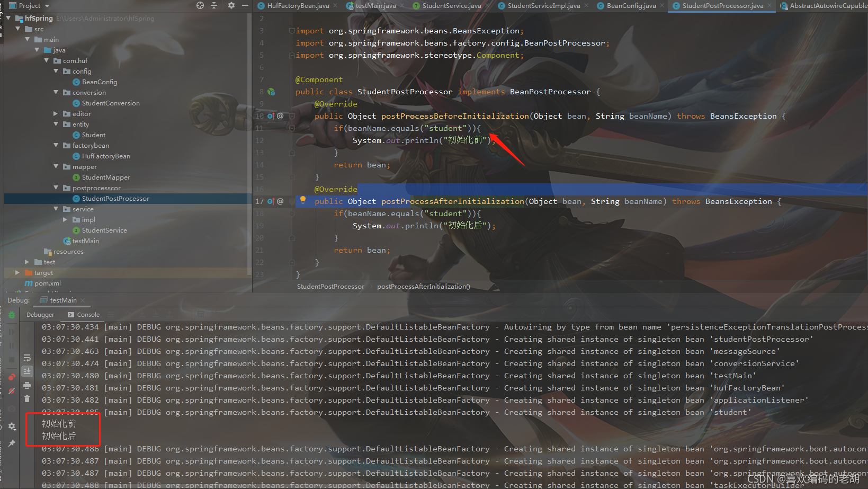Click View Breakpoints red dots icon
868x489 pixels.
(x=12, y=377)
